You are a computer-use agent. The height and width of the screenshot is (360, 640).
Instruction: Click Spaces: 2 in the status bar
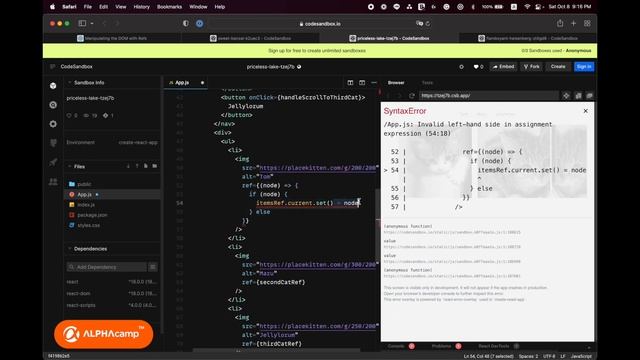point(528,356)
